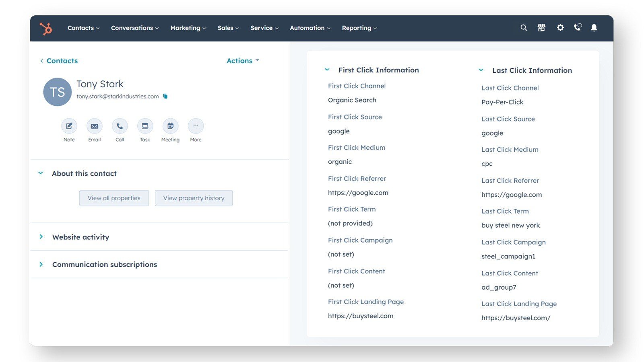Click View all properties button
Image resolution: width=644 pixels, height=362 pixels.
coord(114,198)
